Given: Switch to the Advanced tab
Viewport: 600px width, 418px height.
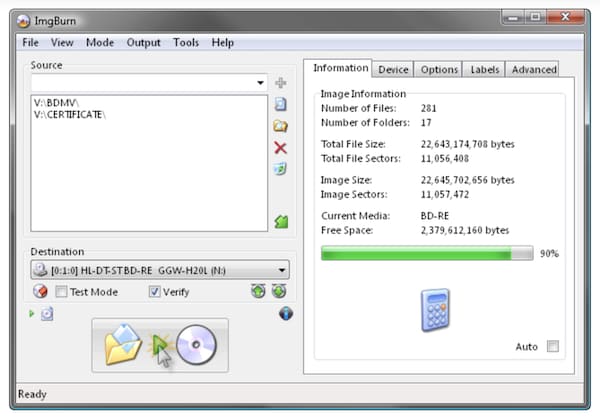Looking at the screenshot, I should (x=533, y=70).
